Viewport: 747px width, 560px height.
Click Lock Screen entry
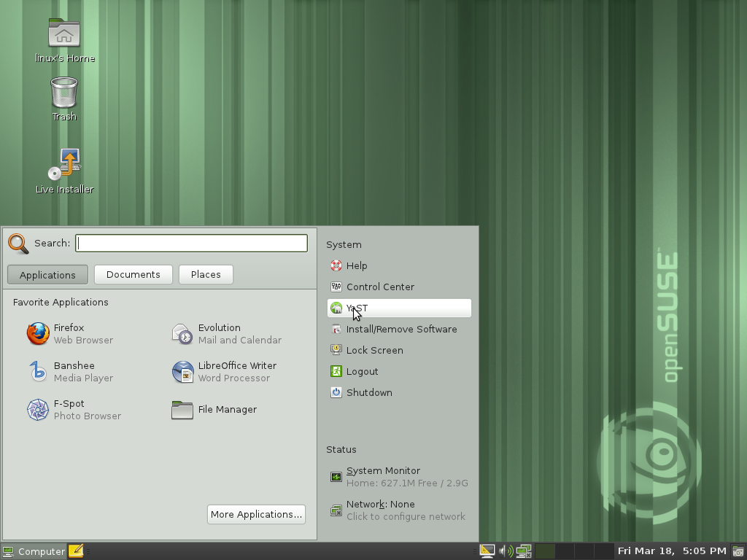click(373, 351)
